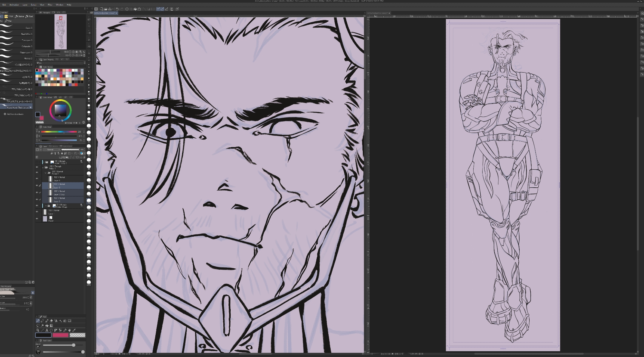Open the Normal blending mode dropdown
The image size is (644, 357).
[51, 150]
